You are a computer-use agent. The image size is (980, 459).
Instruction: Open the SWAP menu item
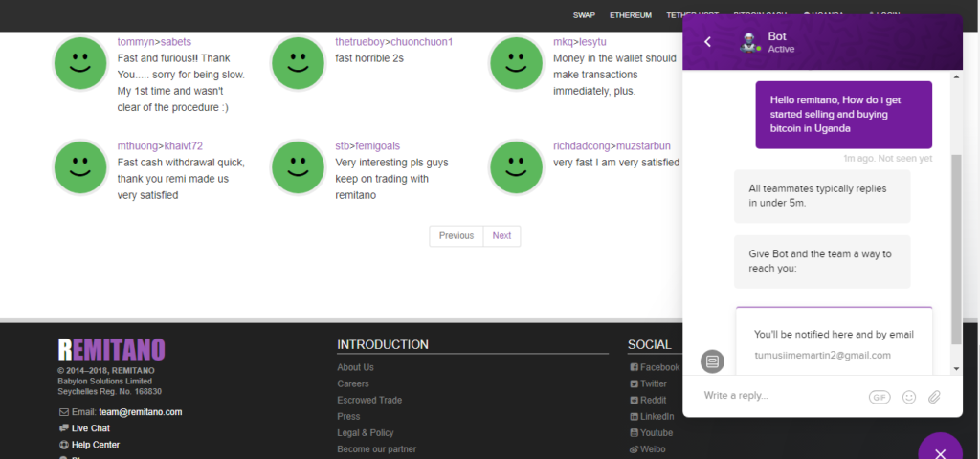pyautogui.click(x=584, y=15)
